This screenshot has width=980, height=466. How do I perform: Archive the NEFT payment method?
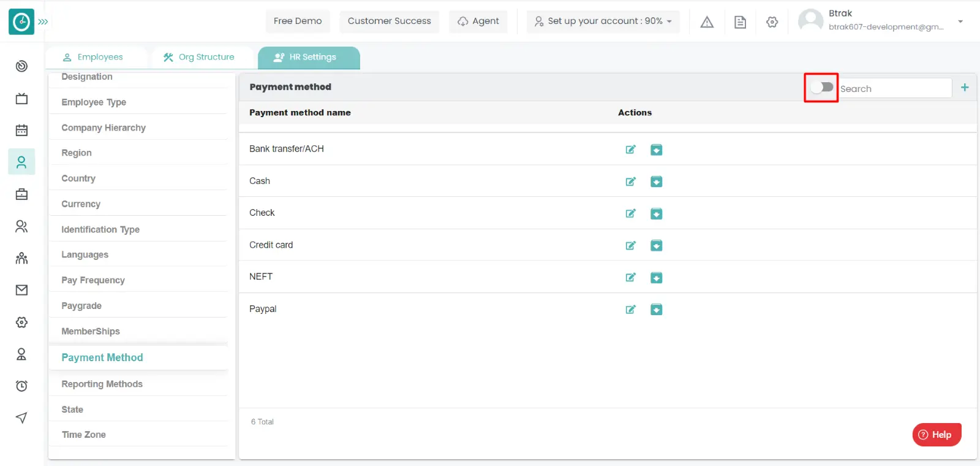coord(656,278)
